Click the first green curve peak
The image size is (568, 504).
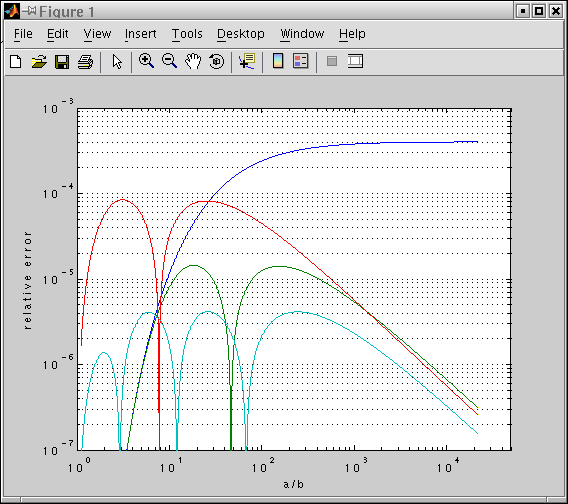click(194, 266)
